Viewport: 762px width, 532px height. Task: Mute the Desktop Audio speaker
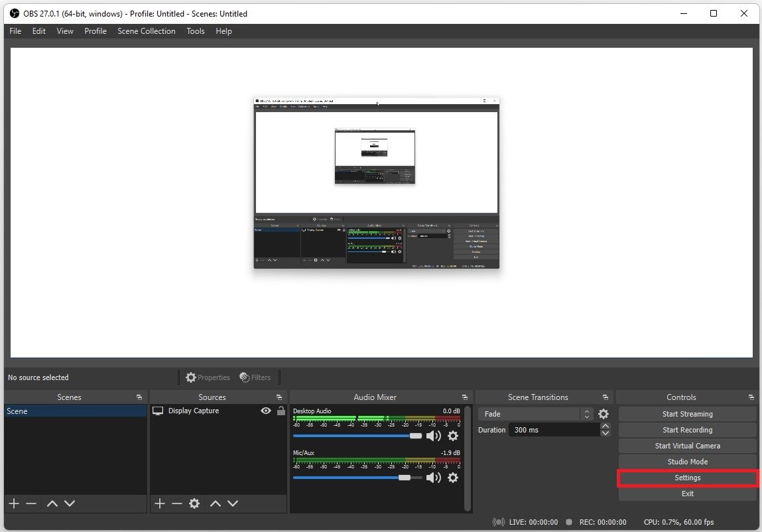433,436
